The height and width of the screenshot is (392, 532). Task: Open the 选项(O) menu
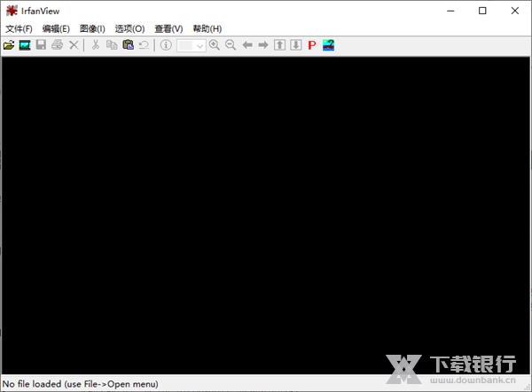point(129,28)
